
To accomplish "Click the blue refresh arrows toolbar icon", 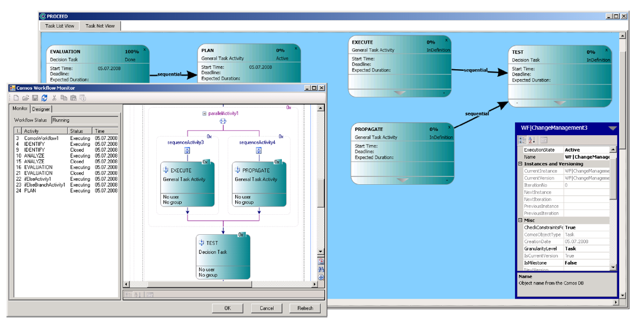I will pos(44,98).
